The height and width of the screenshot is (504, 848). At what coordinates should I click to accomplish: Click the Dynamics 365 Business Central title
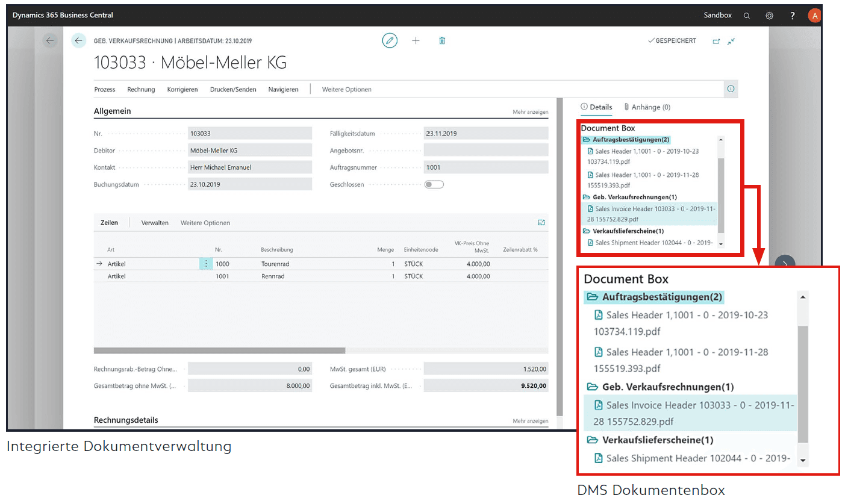pos(63,15)
